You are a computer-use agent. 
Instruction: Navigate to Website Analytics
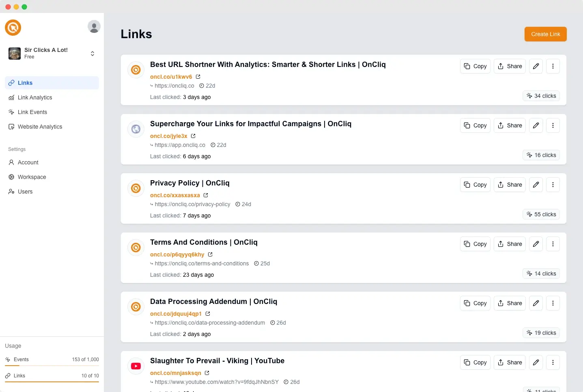pos(52,127)
